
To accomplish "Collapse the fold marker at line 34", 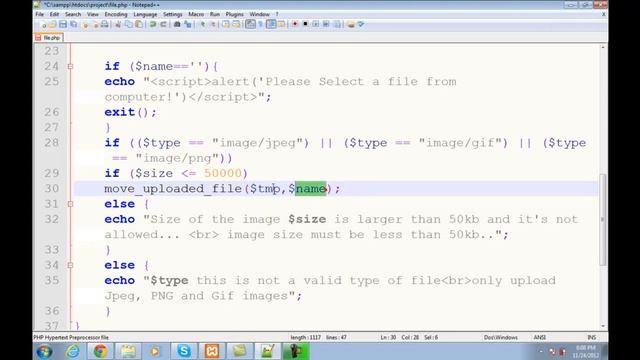I will [70, 265].
